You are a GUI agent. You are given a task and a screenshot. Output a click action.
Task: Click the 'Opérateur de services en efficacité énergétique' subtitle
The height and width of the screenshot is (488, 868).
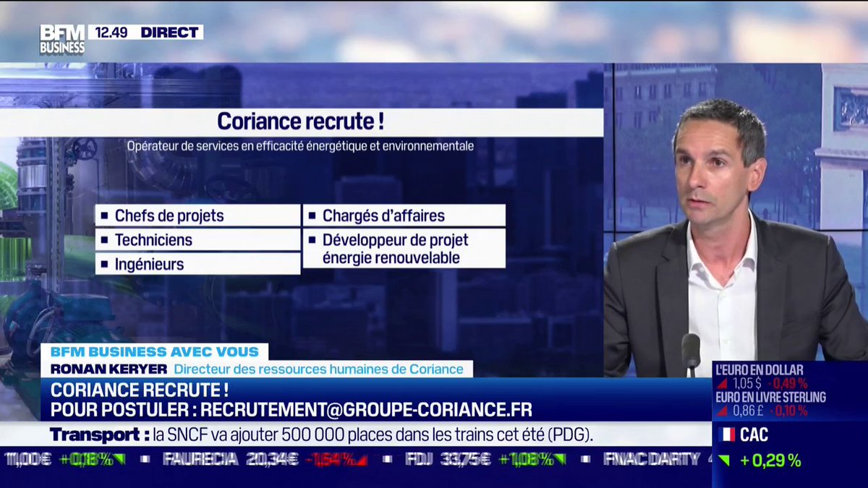[300, 145]
